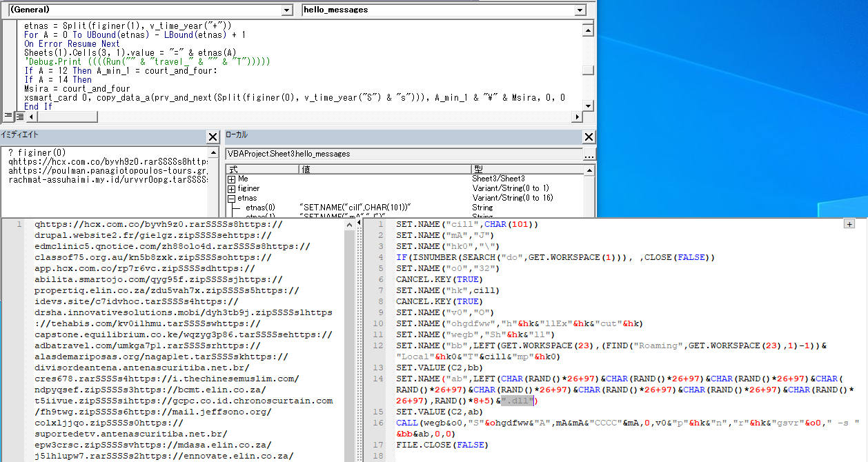Click the 'Msira = court_and_four' code line
Viewport: 868px width, 462px height.
pyautogui.click(x=77, y=88)
